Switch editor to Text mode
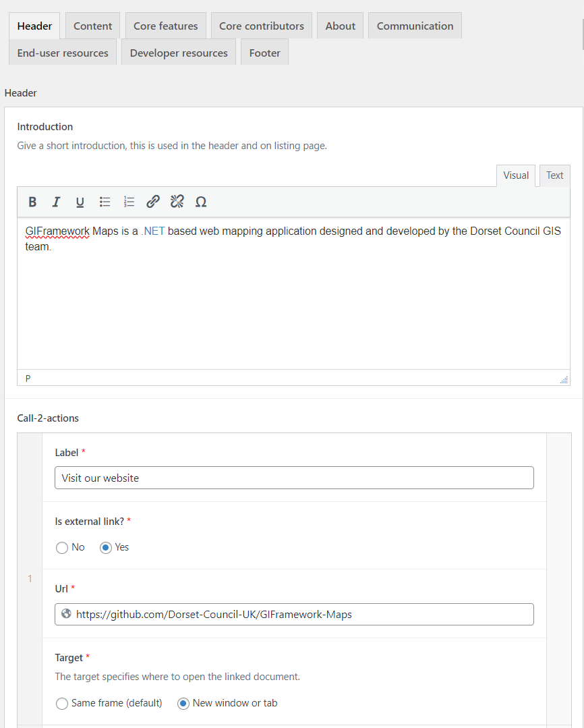This screenshot has width=584, height=728. click(x=554, y=175)
